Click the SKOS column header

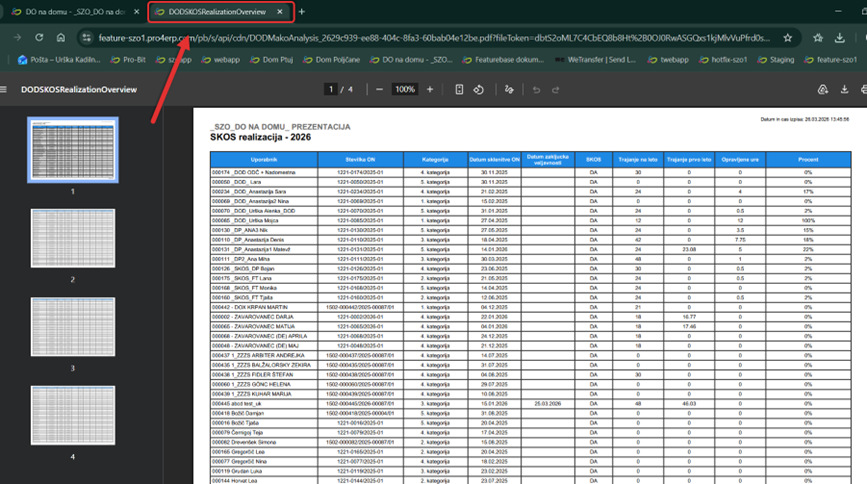(593, 159)
